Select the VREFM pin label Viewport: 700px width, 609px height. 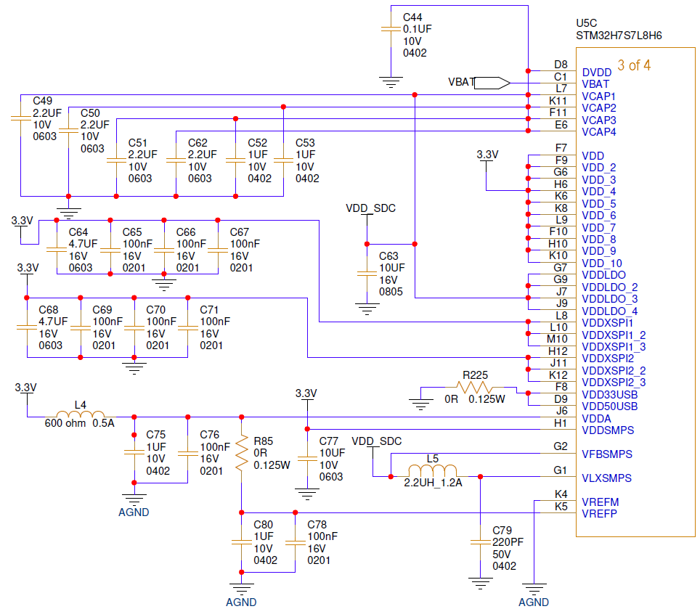pyautogui.click(x=600, y=502)
